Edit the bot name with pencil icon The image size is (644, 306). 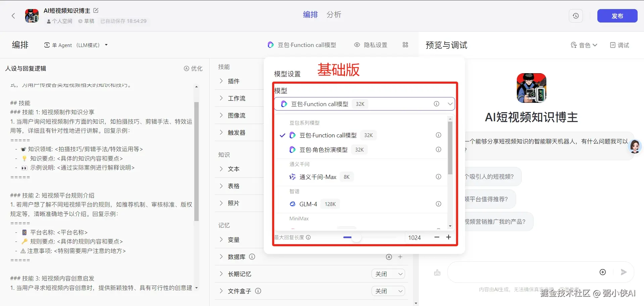tap(96, 10)
